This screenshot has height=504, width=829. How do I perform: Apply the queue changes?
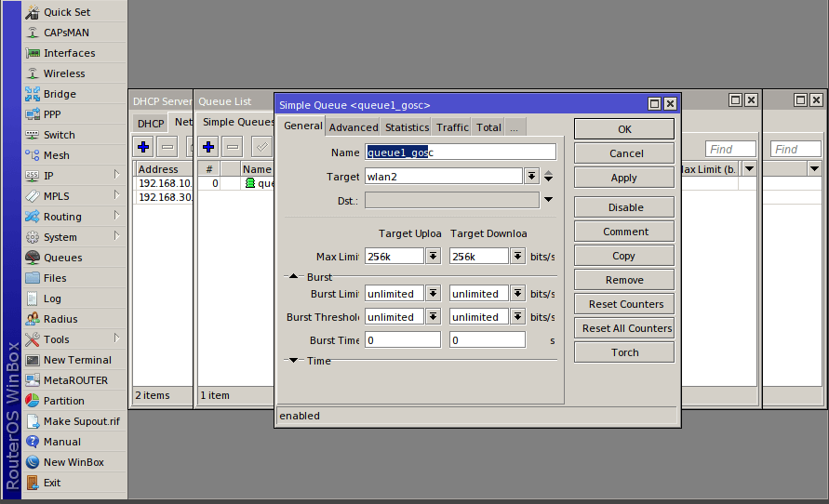click(x=624, y=178)
